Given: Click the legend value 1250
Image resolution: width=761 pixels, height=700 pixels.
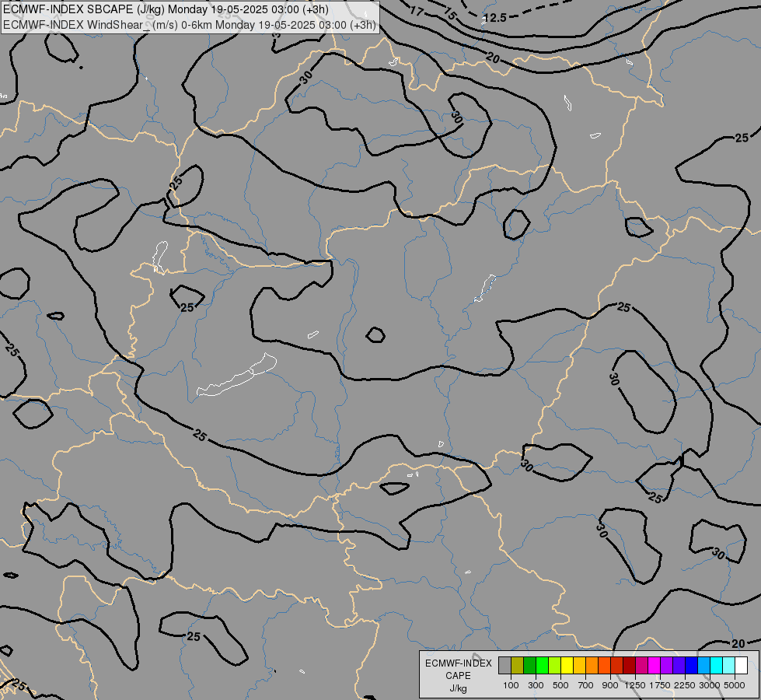Looking at the screenshot, I should pyautogui.click(x=635, y=685).
